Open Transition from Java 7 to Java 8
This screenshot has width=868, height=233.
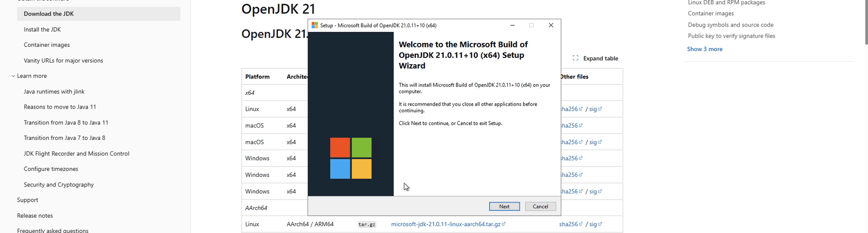tap(64, 138)
